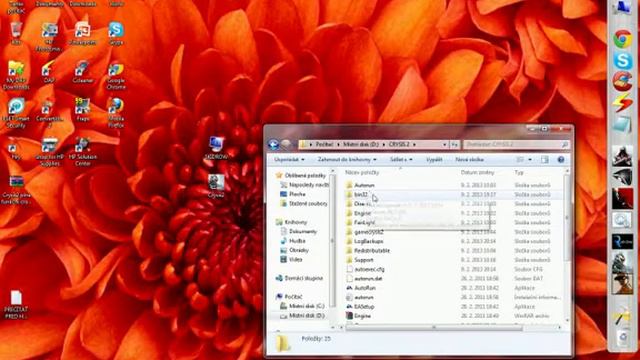The width and height of the screenshot is (640, 360).
Task: Select Google Chrome desktop shortcut
Action: click(x=116, y=76)
